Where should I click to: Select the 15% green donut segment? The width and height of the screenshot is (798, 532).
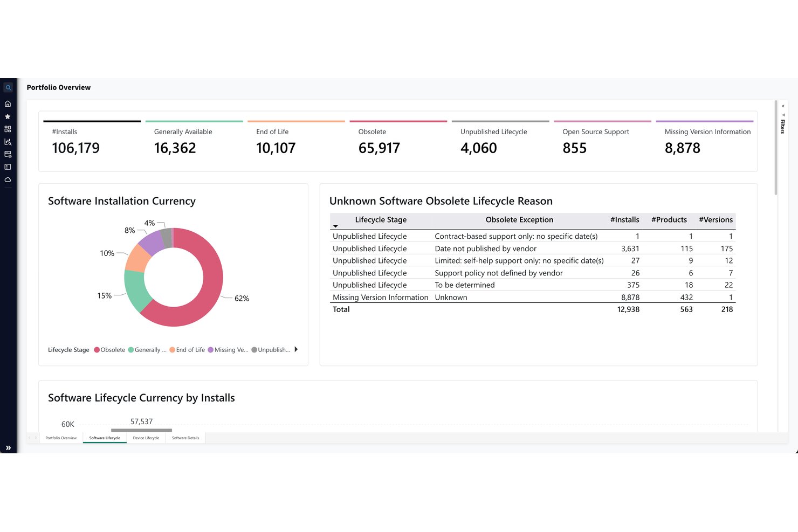coord(136,289)
